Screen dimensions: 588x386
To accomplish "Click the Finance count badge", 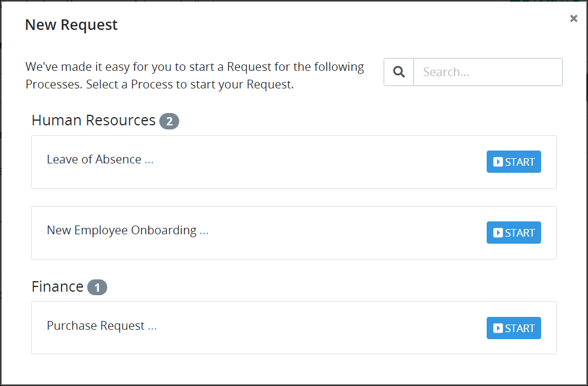I will tap(97, 288).
